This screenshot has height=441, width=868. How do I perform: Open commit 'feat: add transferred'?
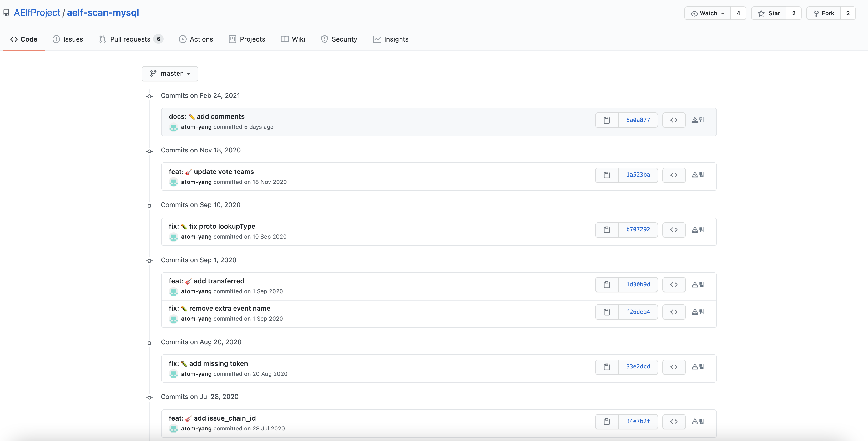pyautogui.click(x=206, y=281)
